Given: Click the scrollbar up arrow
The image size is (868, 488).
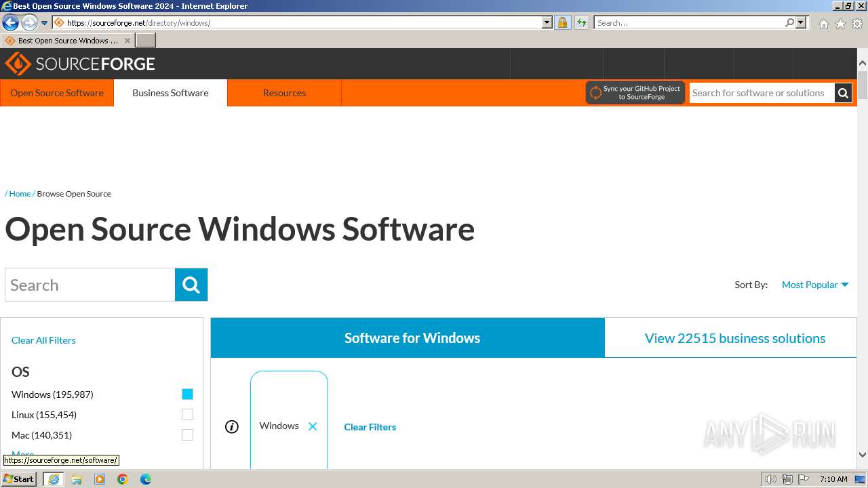Looking at the screenshot, I should 863,64.
